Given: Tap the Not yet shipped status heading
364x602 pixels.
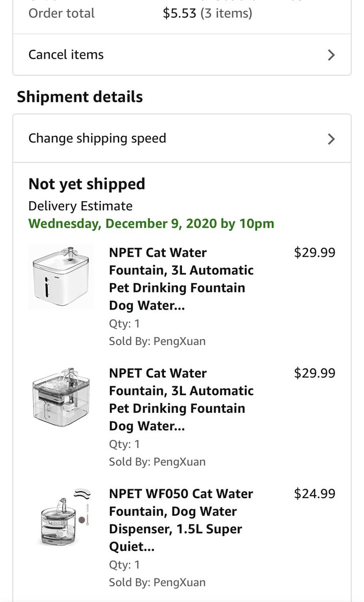Looking at the screenshot, I should pos(87,184).
